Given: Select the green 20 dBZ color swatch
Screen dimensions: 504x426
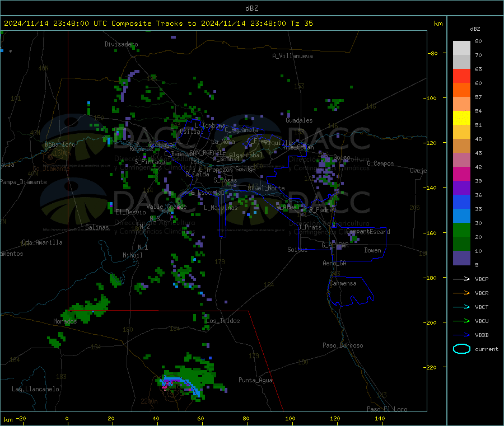Looking at the screenshot, I should (461, 230).
